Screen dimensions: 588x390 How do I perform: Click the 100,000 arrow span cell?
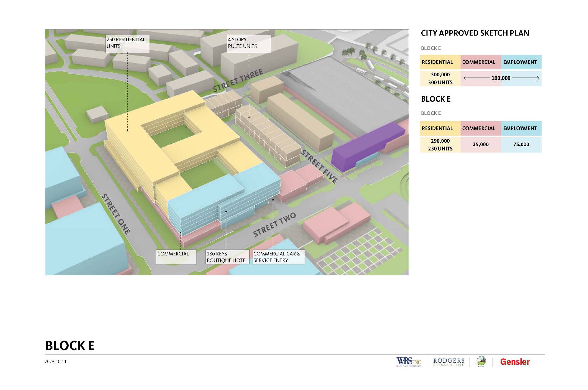click(501, 78)
